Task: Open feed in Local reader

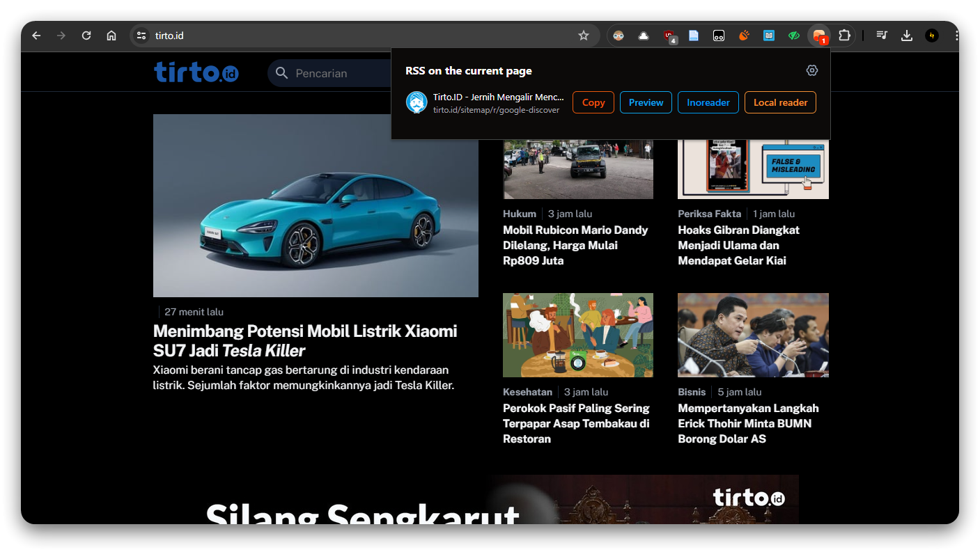Action: coord(780,102)
